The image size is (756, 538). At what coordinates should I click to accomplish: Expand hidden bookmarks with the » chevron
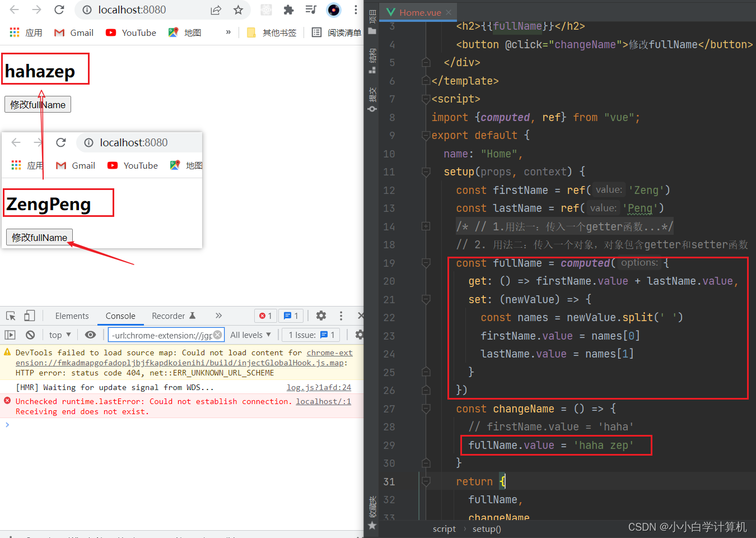[x=228, y=33]
